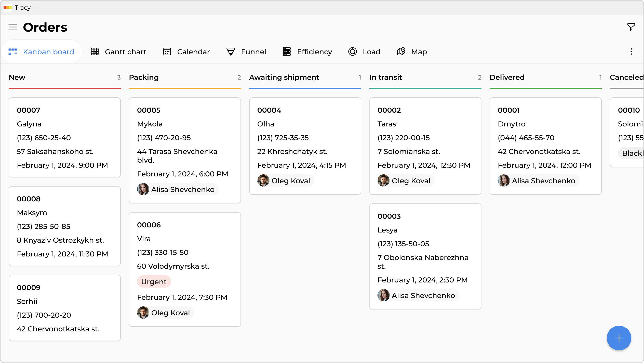Click the Urgent tag on order 00006
The height and width of the screenshot is (363, 644).
[154, 282]
